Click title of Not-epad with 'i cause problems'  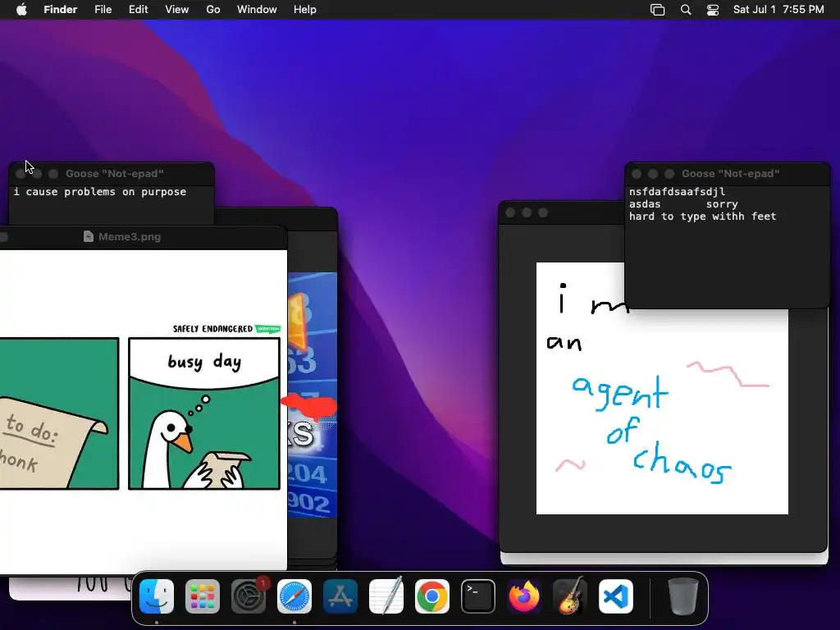coord(115,174)
